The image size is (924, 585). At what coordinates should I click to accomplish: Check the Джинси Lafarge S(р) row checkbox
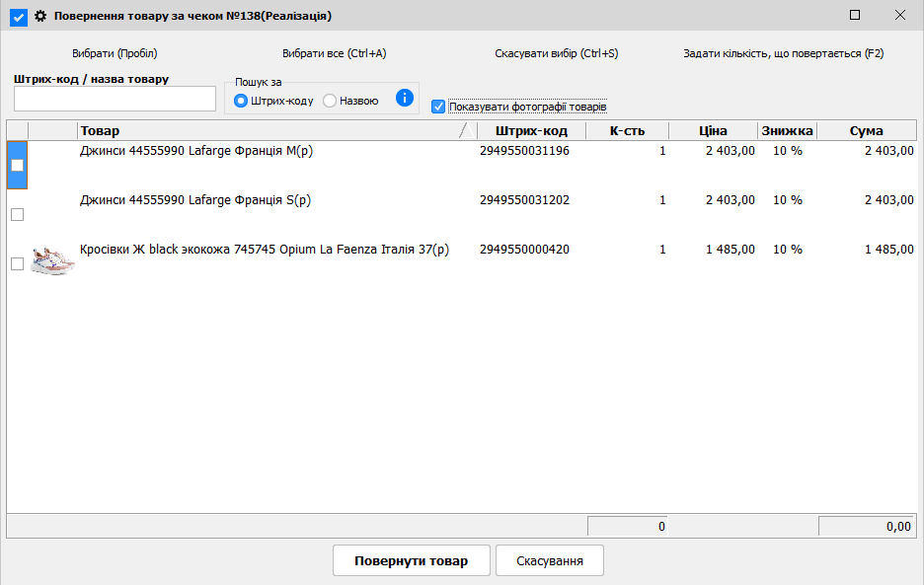(x=17, y=214)
